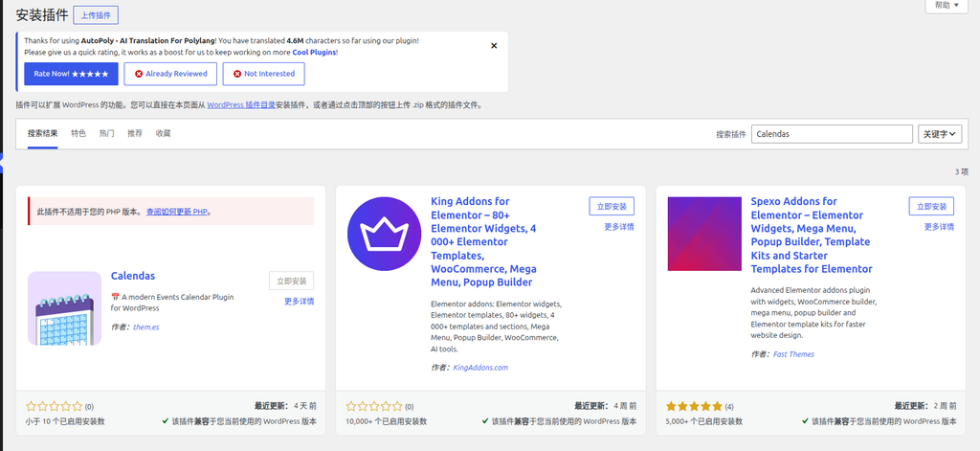Open the Spexo Addons gradient logo
The width and height of the screenshot is (980, 451).
pos(704,234)
